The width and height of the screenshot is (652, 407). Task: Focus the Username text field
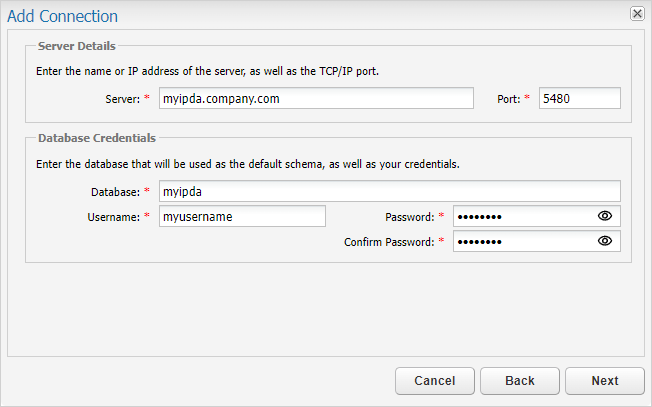click(242, 216)
